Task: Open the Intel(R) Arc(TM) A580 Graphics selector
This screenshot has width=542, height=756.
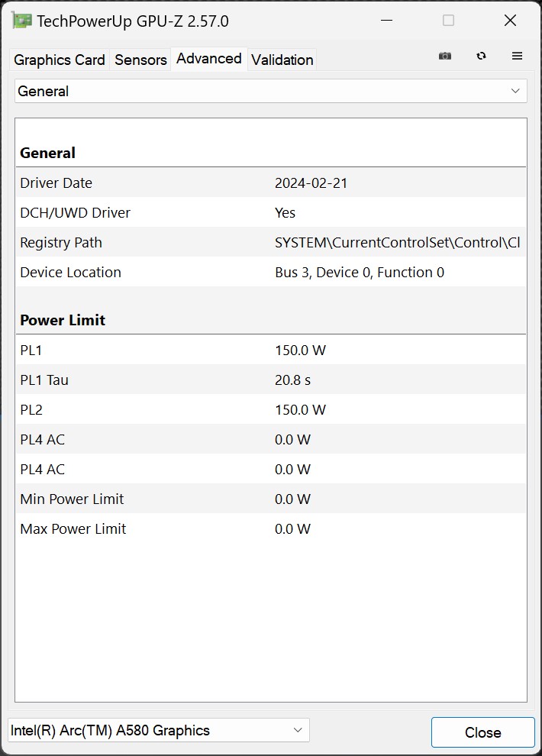Action: click(159, 731)
